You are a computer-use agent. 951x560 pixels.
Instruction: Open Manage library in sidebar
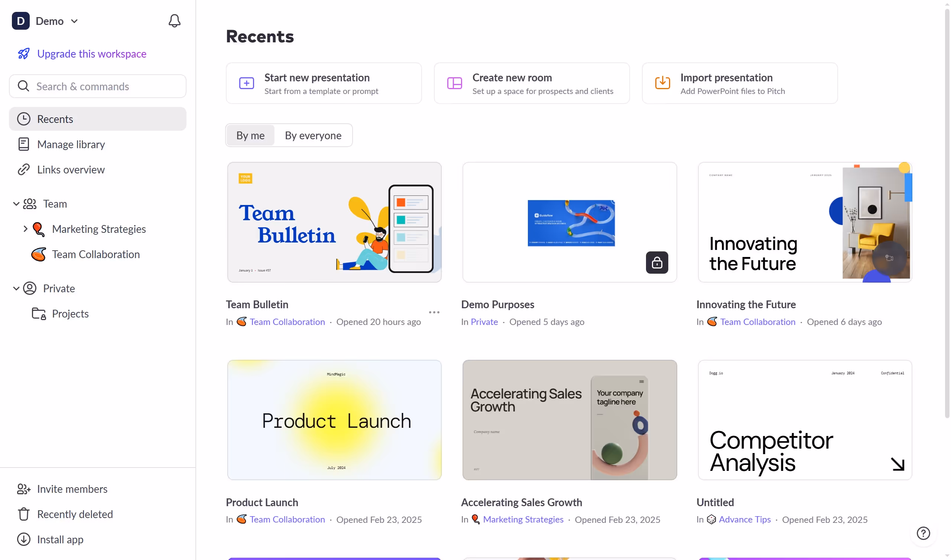(x=71, y=144)
